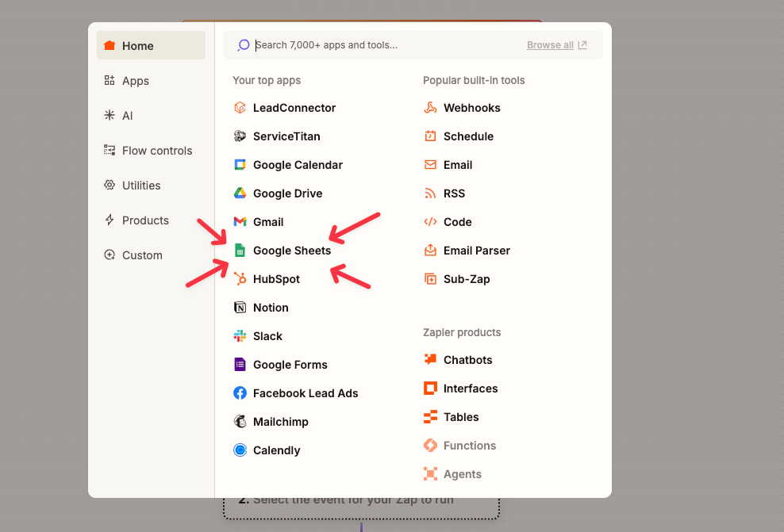Screen dimensions: 784x532
Task: Click the Calendly logo icon
Action: [240, 450]
